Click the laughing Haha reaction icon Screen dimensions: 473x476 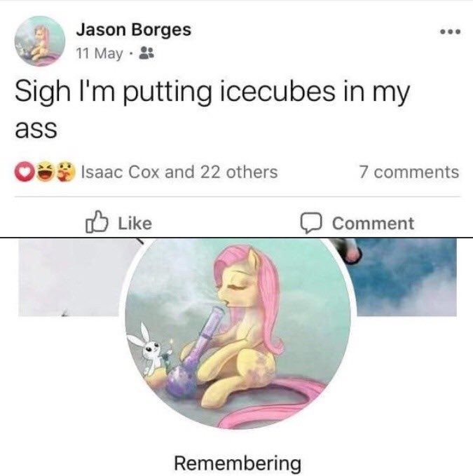[x=45, y=172]
